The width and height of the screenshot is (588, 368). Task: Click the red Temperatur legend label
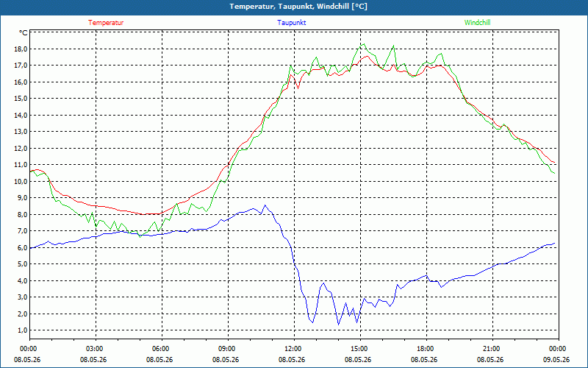click(106, 23)
